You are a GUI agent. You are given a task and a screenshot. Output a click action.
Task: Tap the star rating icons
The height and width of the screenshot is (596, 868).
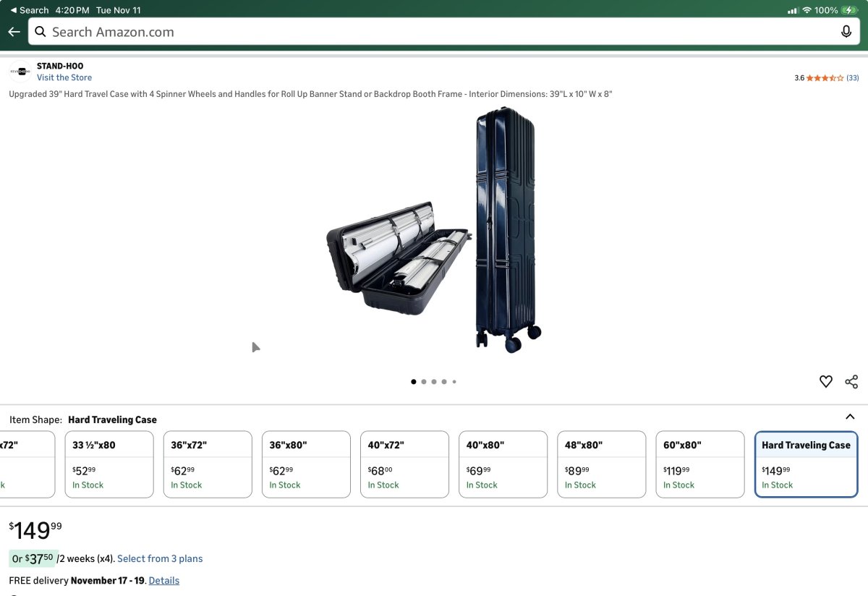825,78
